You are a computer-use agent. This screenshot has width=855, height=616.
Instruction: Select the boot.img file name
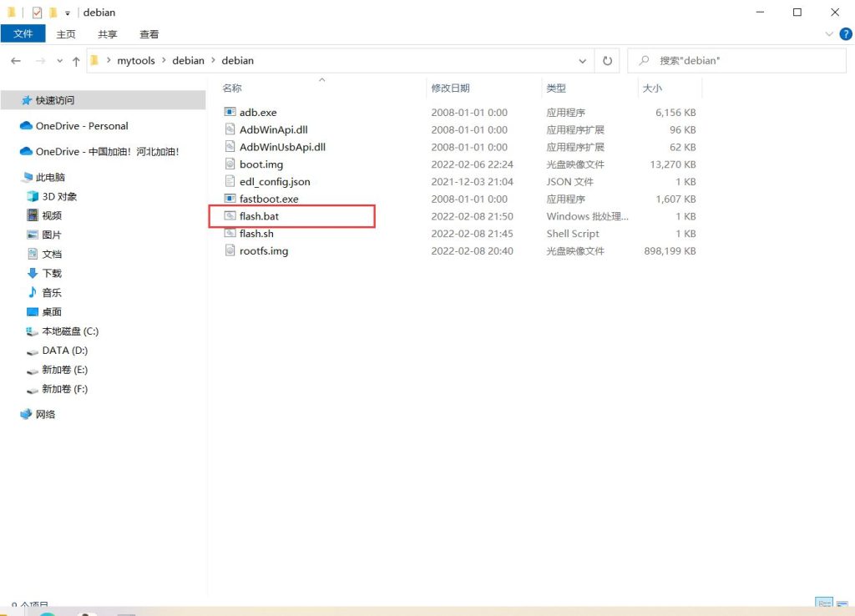pos(261,164)
